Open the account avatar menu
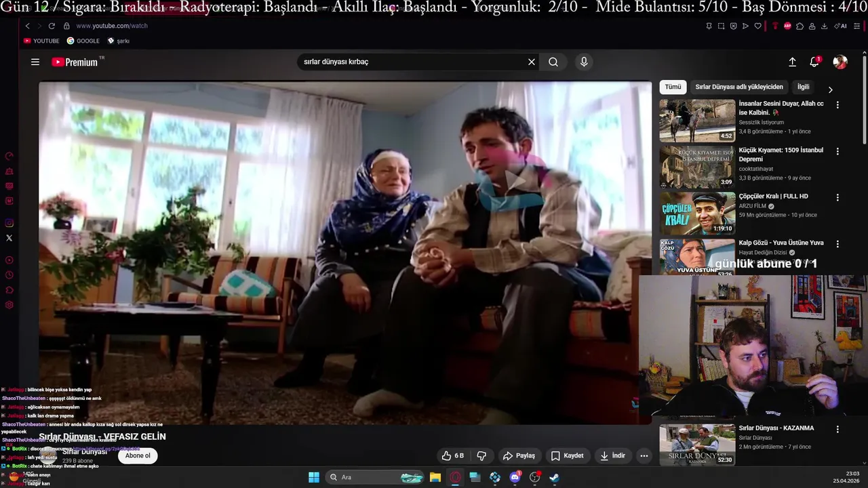Image resolution: width=868 pixels, height=488 pixels. (840, 62)
